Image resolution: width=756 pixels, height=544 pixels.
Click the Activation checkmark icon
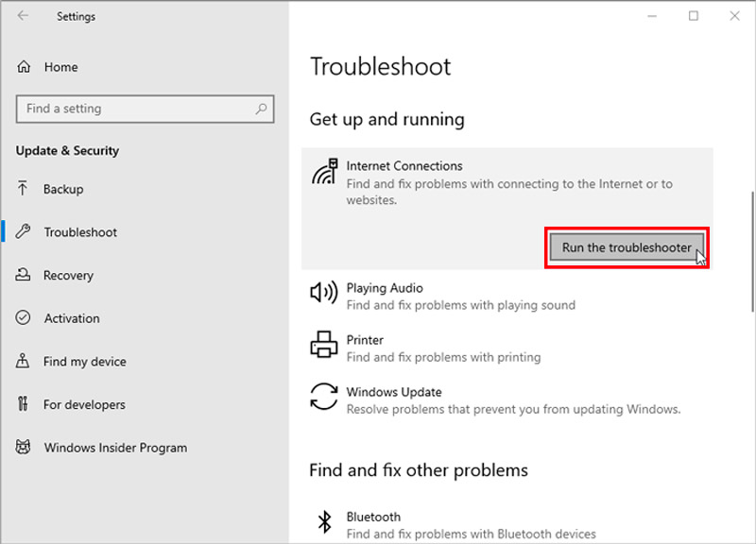coord(24,318)
